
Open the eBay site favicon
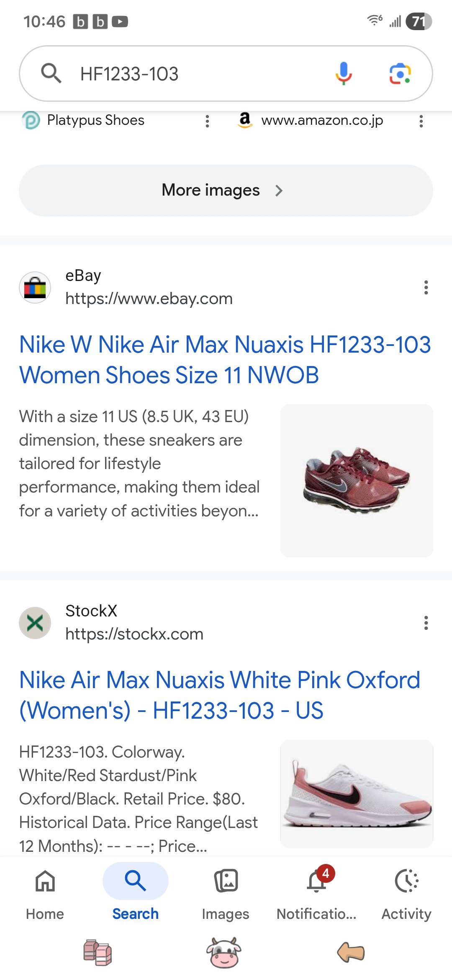pos(35,288)
